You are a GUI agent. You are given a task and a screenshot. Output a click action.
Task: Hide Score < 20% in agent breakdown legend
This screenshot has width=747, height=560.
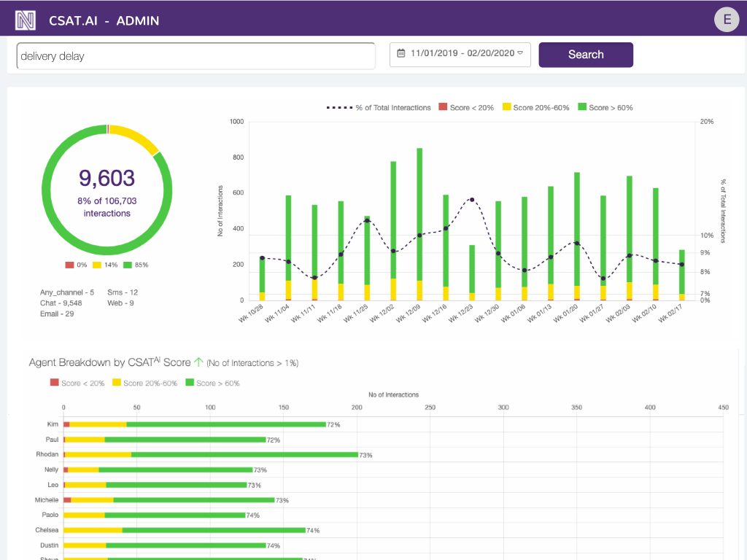pos(77,383)
